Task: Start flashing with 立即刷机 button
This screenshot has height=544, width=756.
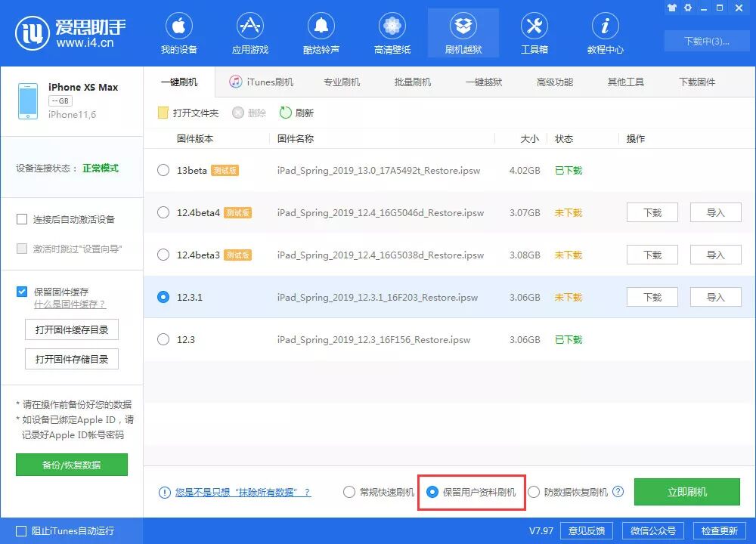Action: point(687,492)
